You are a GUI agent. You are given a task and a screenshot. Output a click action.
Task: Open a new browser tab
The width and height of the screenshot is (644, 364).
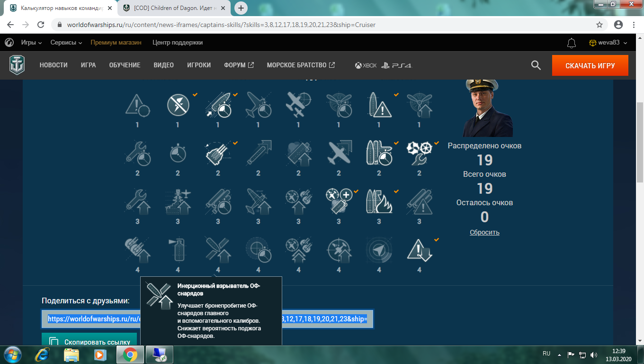[x=241, y=8]
